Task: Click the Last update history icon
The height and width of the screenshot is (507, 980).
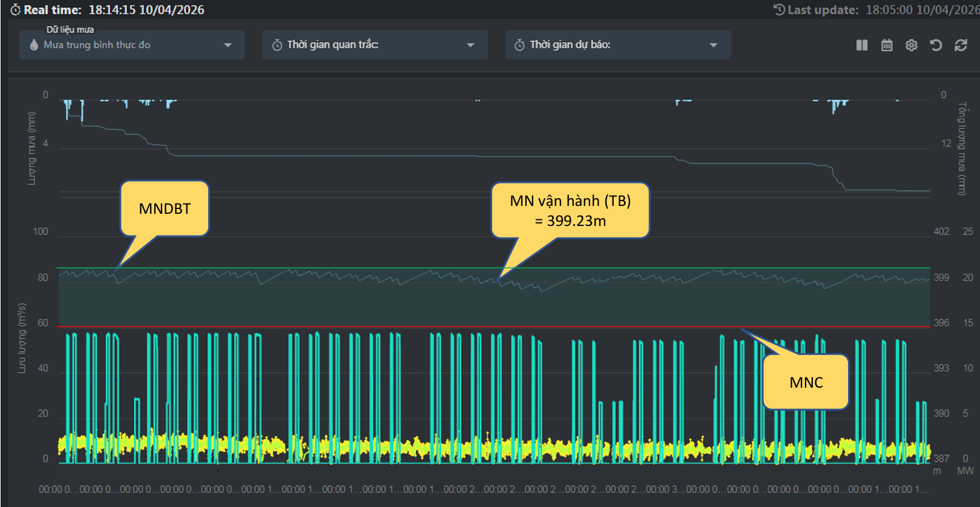Action: click(779, 10)
